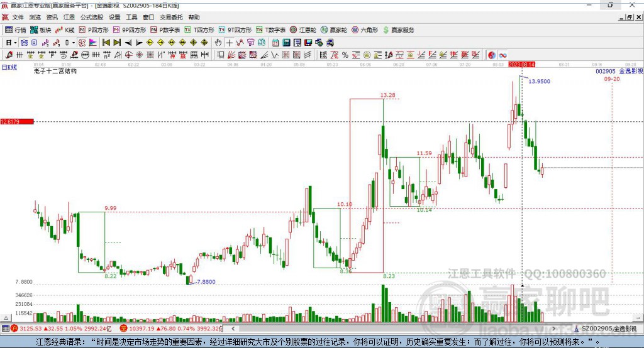The height and width of the screenshot is (348, 644).
Task: Click the SZ002905,金逸影视 status bar entry
Action: [x=606, y=329]
